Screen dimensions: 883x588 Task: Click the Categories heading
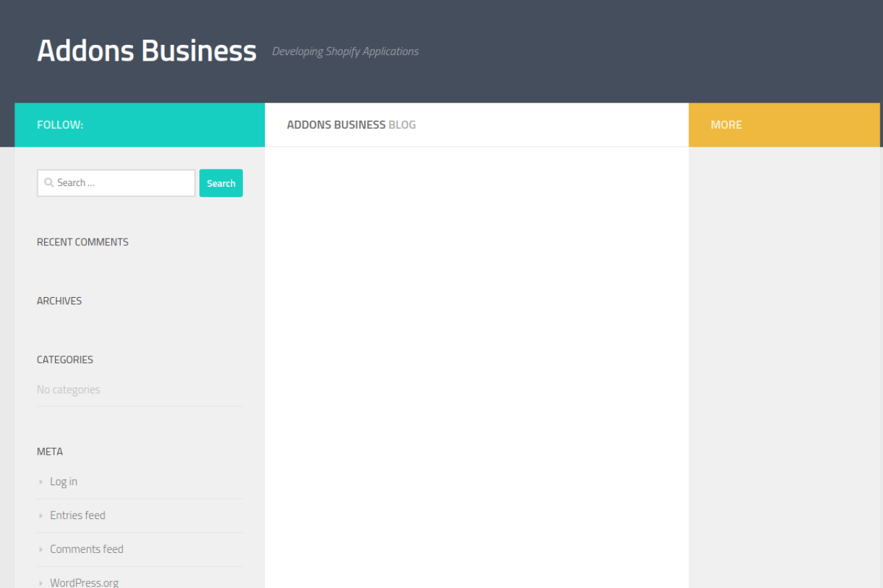pos(65,360)
